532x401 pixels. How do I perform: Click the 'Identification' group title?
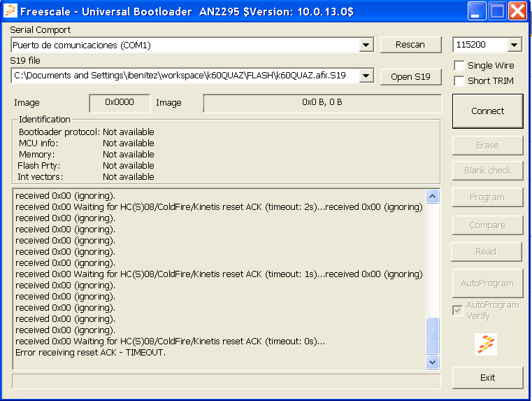pyautogui.click(x=45, y=119)
